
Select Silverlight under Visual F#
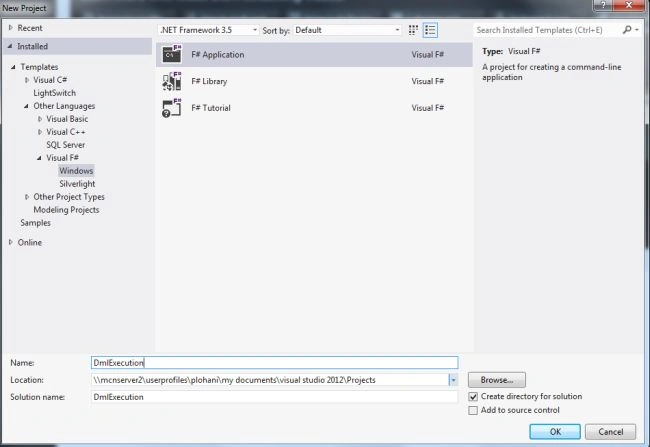tap(77, 184)
